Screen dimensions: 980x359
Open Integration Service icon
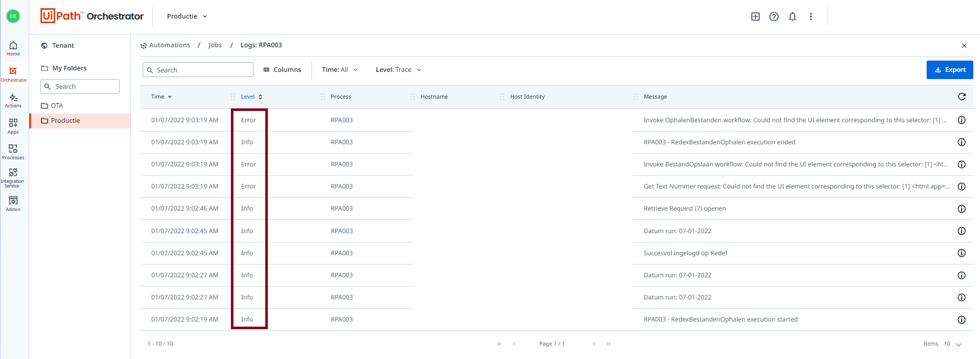(13, 177)
